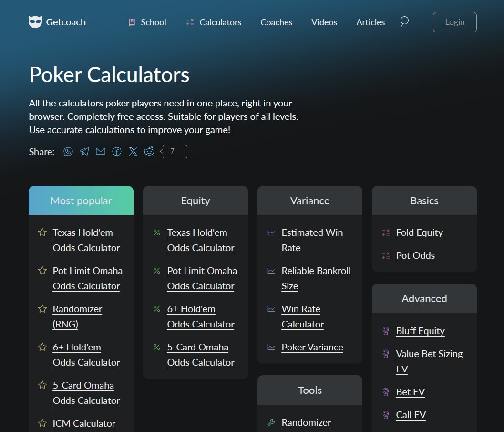The width and height of the screenshot is (504, 432).
Task: Share on X (Twitter) icon
Action: pyautogui.click(x=133, y=151)
